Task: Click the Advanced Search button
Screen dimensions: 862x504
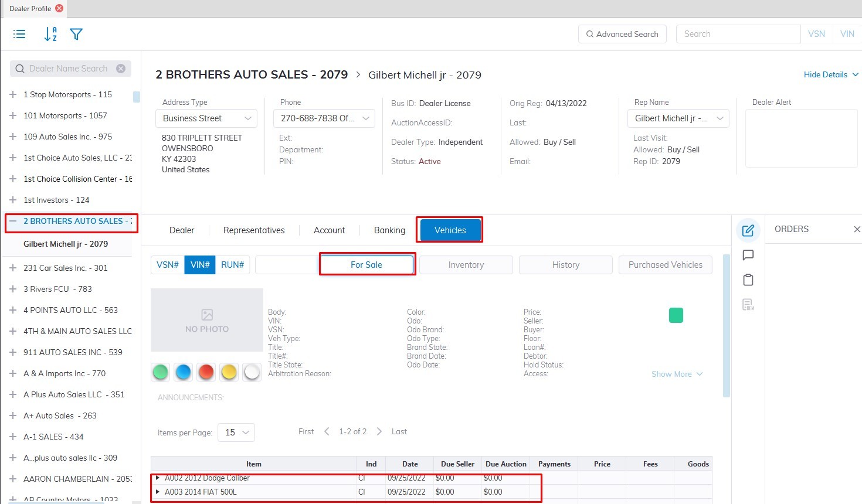Action: pos(622,34)
